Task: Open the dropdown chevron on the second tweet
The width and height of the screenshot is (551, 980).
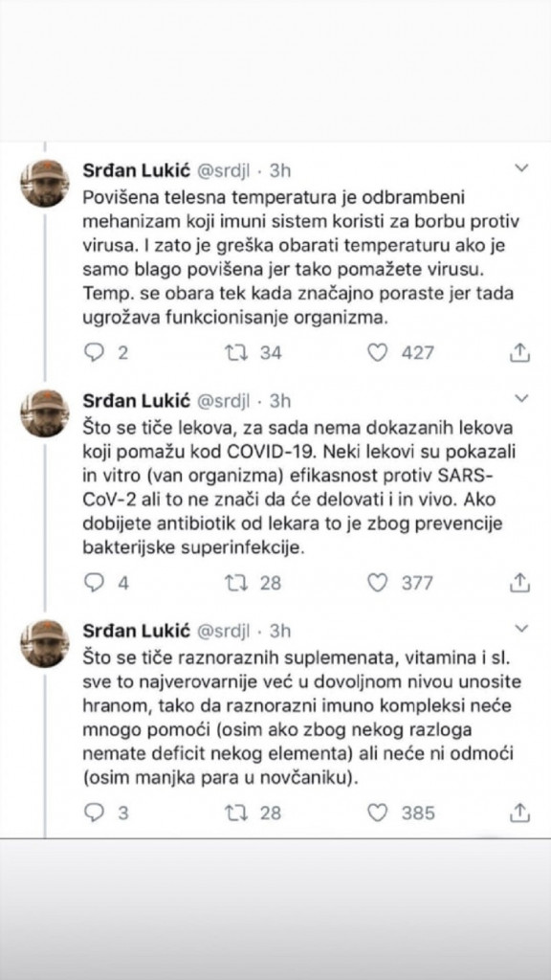Action: (x=520, y=401)
